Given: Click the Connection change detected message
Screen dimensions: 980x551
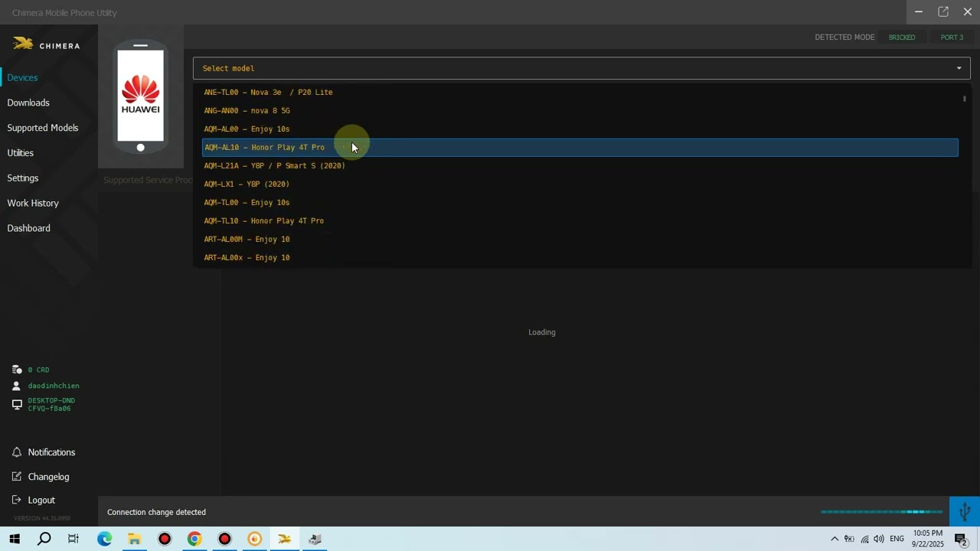Looking at the screenshot, I should (x=156, y=512).
